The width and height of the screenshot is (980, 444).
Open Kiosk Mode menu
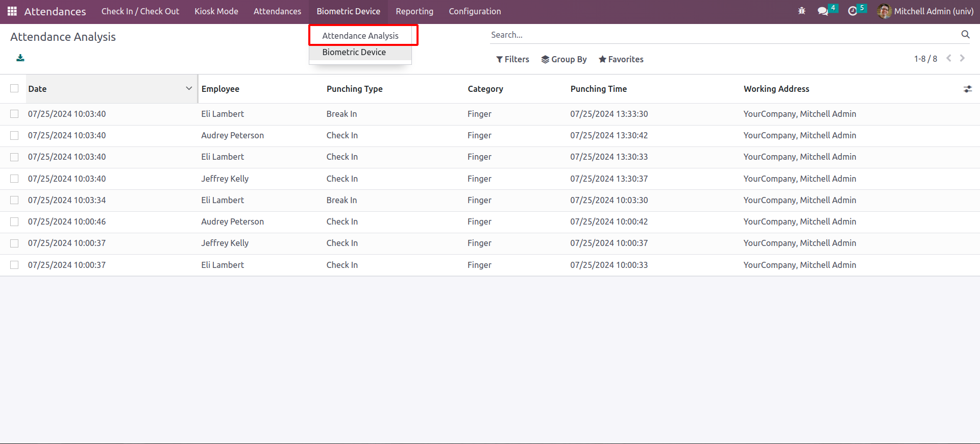click(216, 11)
